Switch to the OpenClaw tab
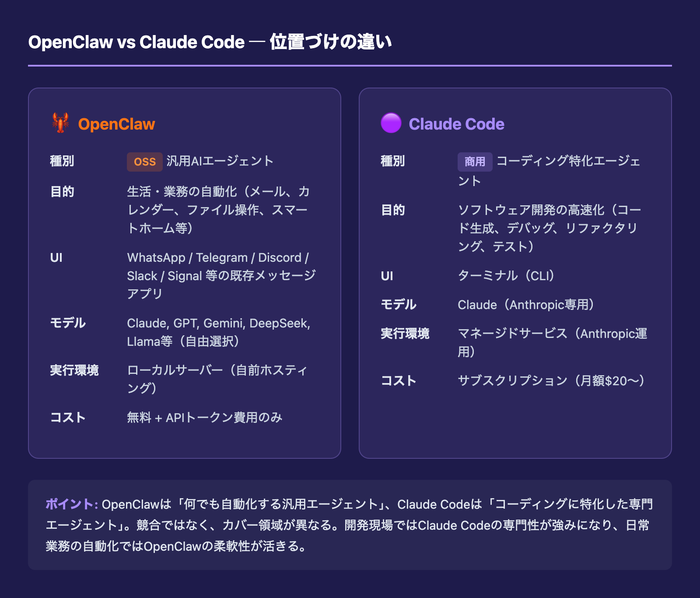This screenshot has width=700, height=598. (x=116, y=124)
